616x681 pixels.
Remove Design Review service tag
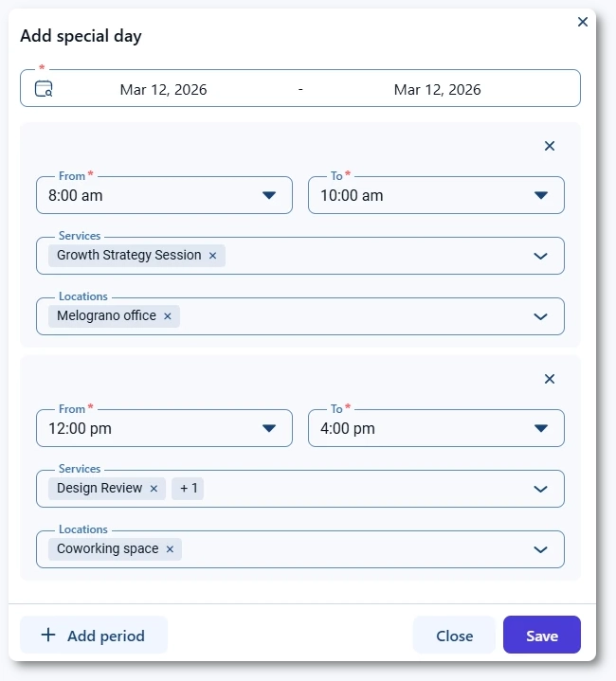(154, 489)
